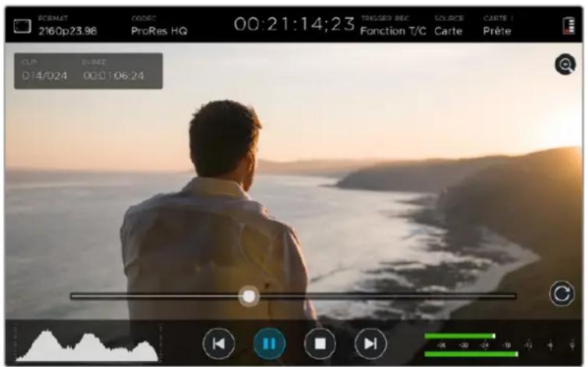Click the timeline scrubber handle
Image resolution: width=588 pixels, height=367 pixels.
coord(249,296)
